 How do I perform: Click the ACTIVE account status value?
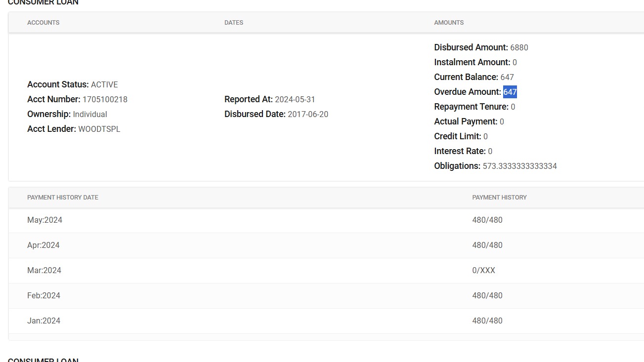pyautogui.click(x=104, y=84)
